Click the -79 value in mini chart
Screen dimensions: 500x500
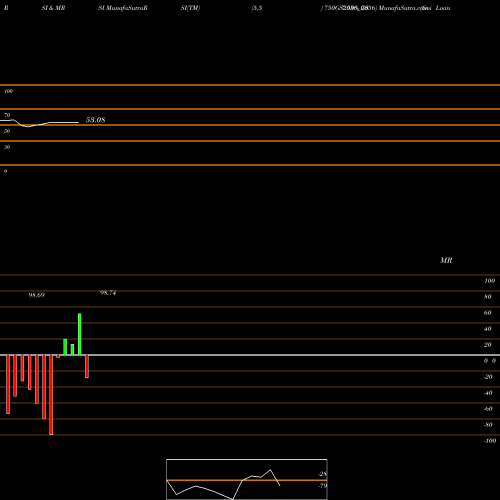click(x=322, y=486)
